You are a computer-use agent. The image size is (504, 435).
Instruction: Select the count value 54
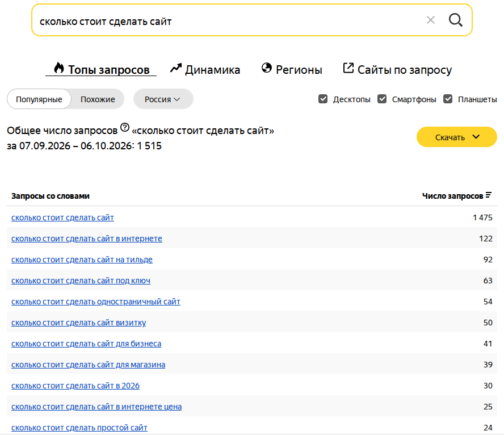(x=488, y=302)
